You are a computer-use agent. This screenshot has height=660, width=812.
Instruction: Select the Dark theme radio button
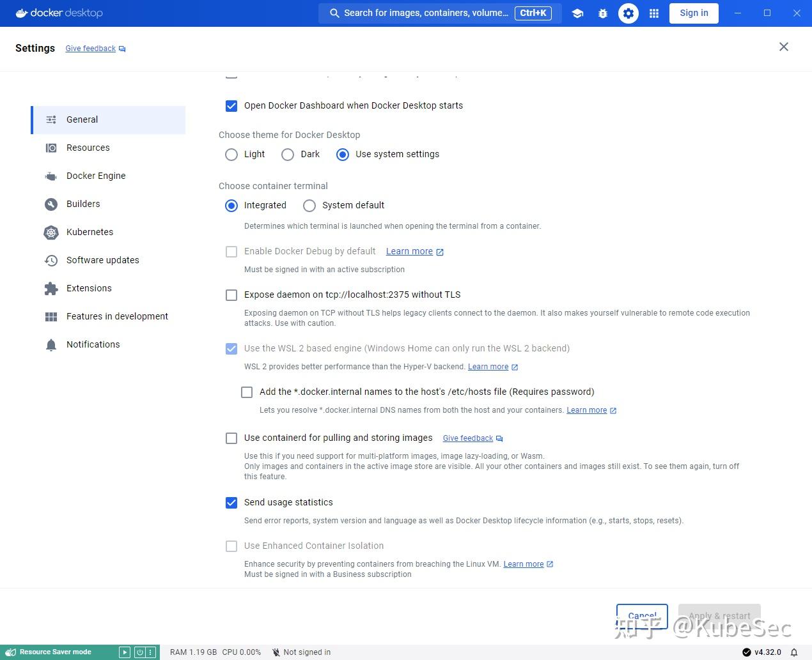coord(288,154)
